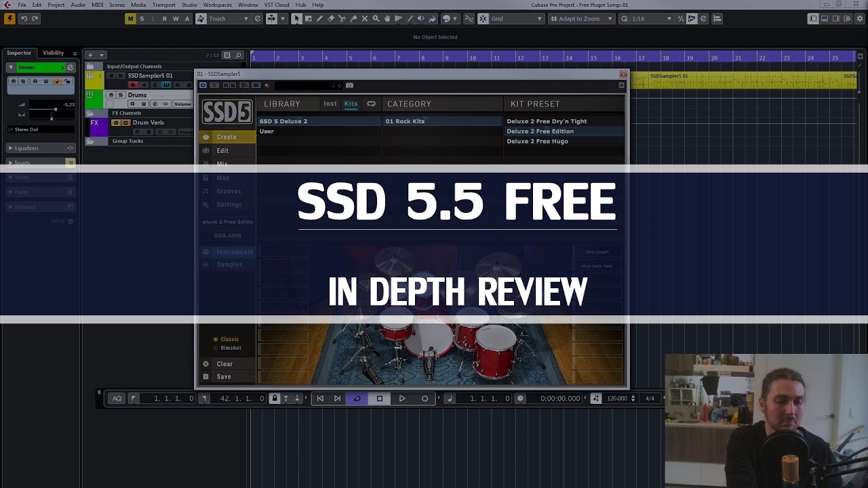Toggle all Write automation W button
The image size is (868, 488).
[176, 18]
